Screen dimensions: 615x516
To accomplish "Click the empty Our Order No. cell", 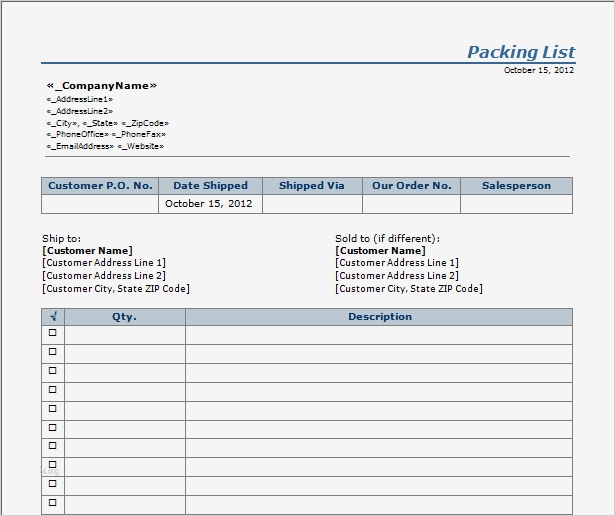I will (x=411, y=204).
